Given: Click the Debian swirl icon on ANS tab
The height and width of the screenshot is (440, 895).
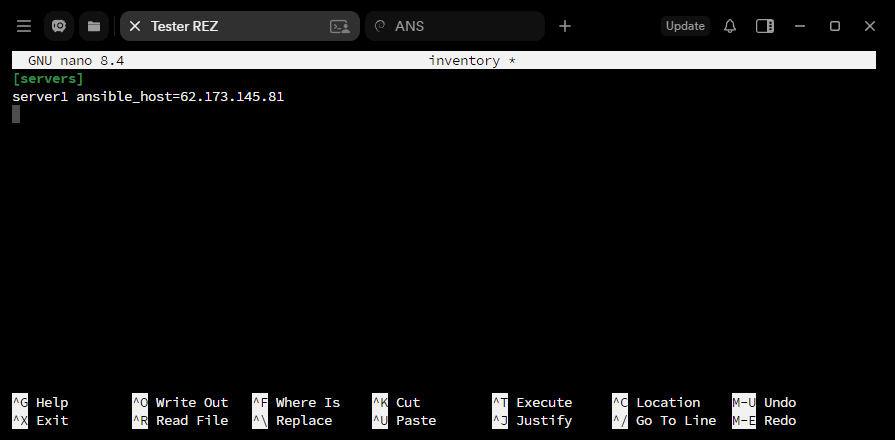Looking at the screenshot, I should pos(380,26).
